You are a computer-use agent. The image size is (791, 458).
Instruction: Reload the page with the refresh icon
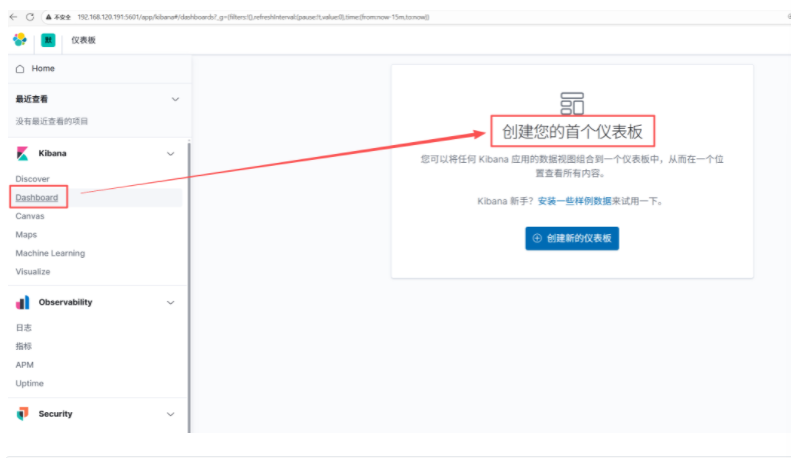(x=30, y=17)
